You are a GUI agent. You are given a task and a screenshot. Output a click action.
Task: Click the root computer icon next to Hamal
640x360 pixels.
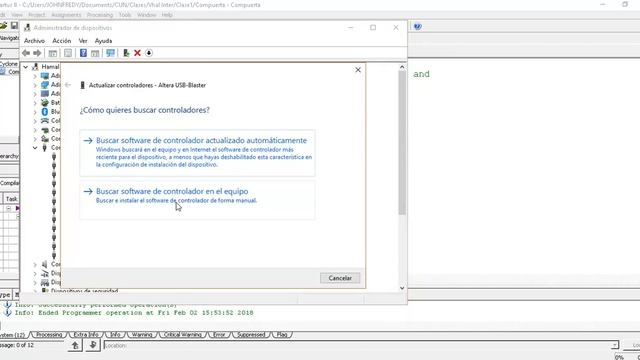coord(36,67)
